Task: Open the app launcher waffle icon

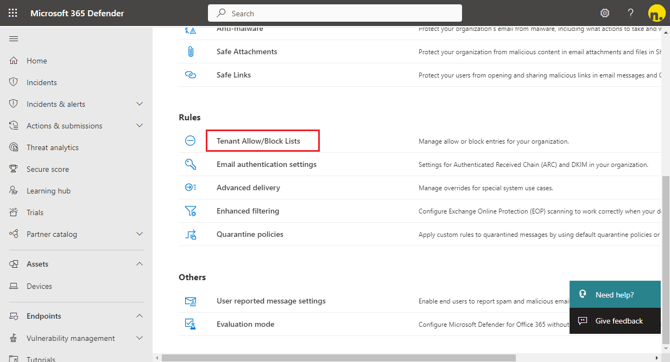Action: (x=13, y=13)
